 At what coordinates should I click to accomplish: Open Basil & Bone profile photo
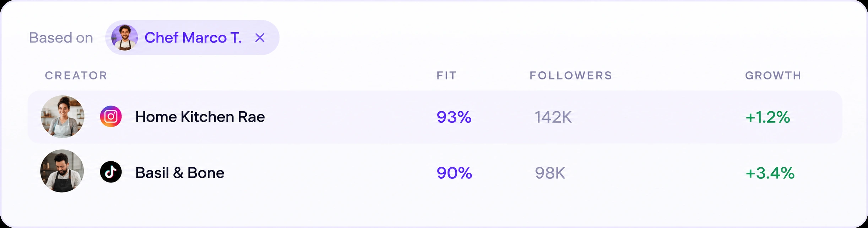pyautogui.click(x=62, y=171)
